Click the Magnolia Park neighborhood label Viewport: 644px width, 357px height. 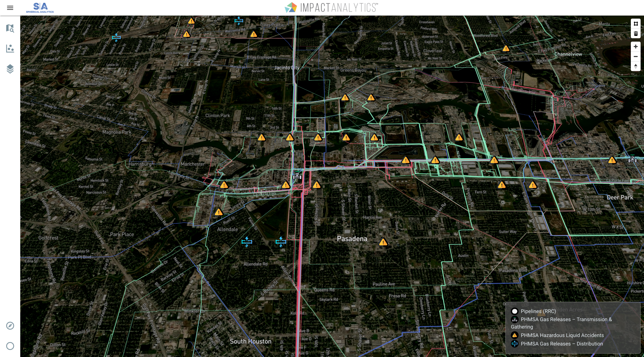(117, 132)
